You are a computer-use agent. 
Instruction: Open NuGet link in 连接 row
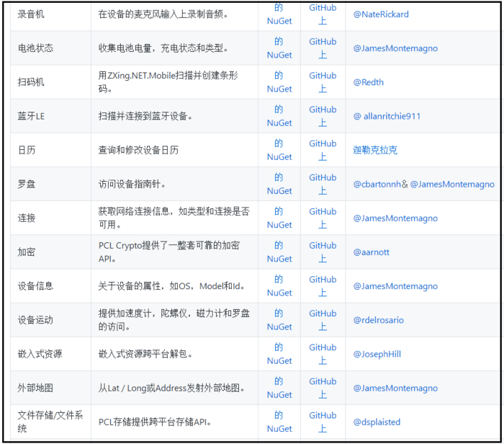[279, 218]
